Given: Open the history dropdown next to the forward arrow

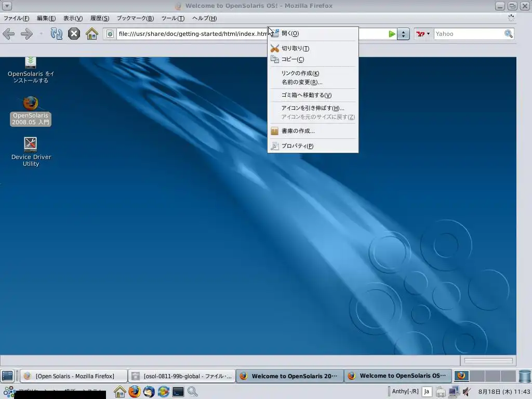Looking at the screenshot, I should pyautogui.click(x=41, y=34).
